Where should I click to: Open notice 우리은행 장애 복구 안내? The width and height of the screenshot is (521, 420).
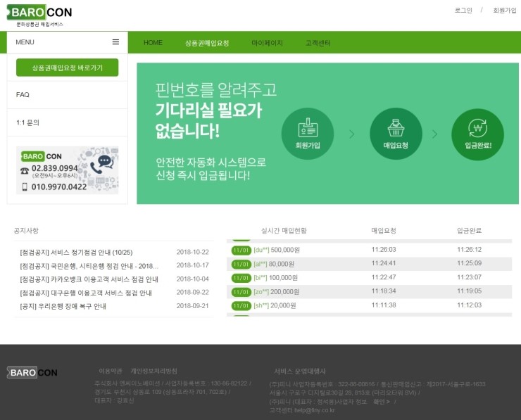point(63,306)
